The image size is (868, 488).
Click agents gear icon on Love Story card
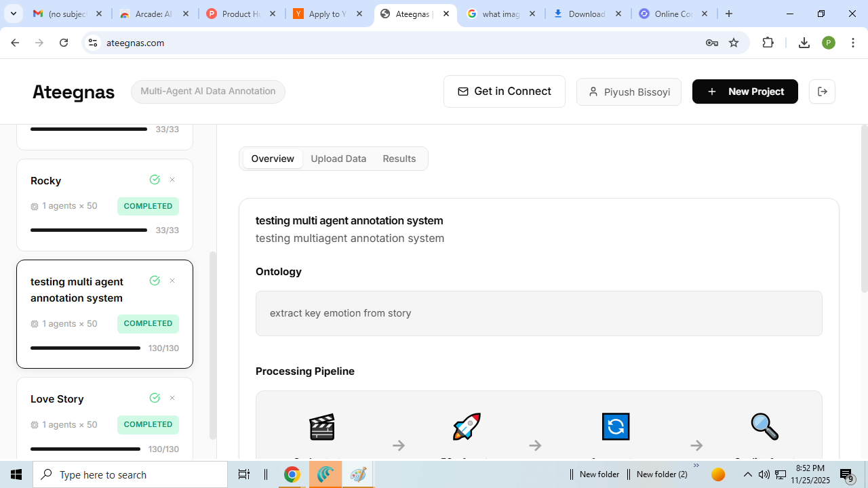tap(35, 425)
